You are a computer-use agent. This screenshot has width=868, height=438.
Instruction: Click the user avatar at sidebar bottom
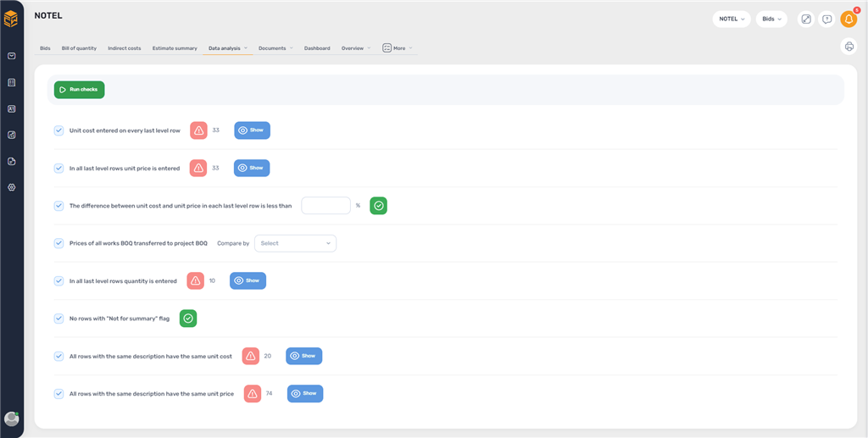(x=12, y=419)
